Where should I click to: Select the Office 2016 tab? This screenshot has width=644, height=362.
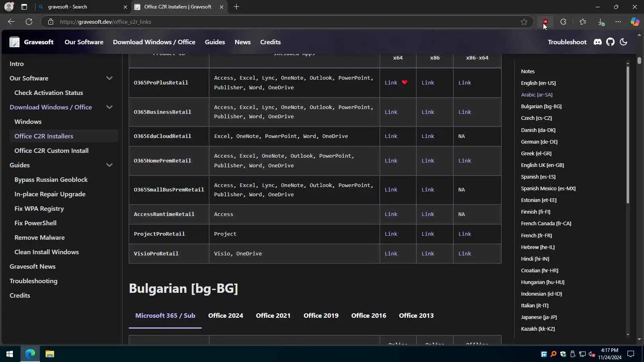click(x=368, y=316)
